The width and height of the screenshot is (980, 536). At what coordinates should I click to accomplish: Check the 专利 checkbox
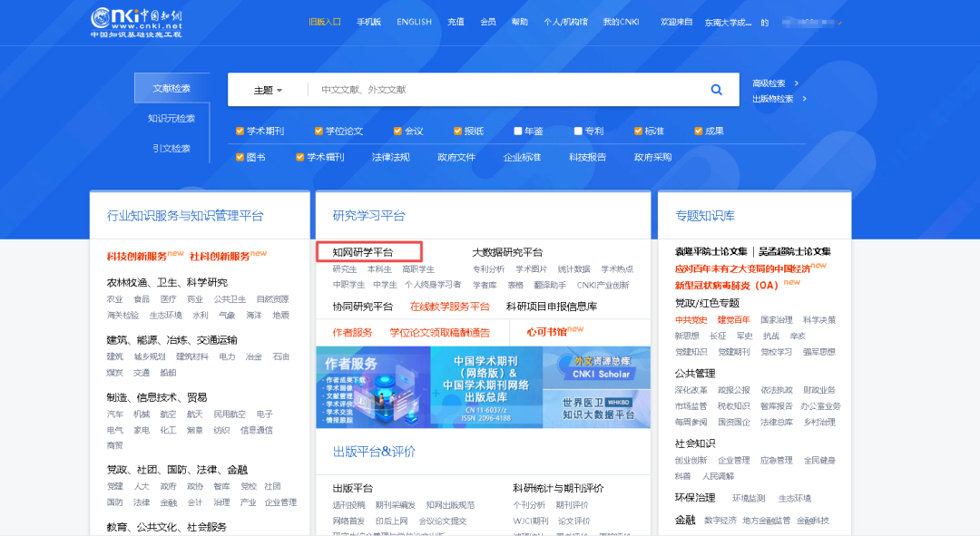coord(579,130)
